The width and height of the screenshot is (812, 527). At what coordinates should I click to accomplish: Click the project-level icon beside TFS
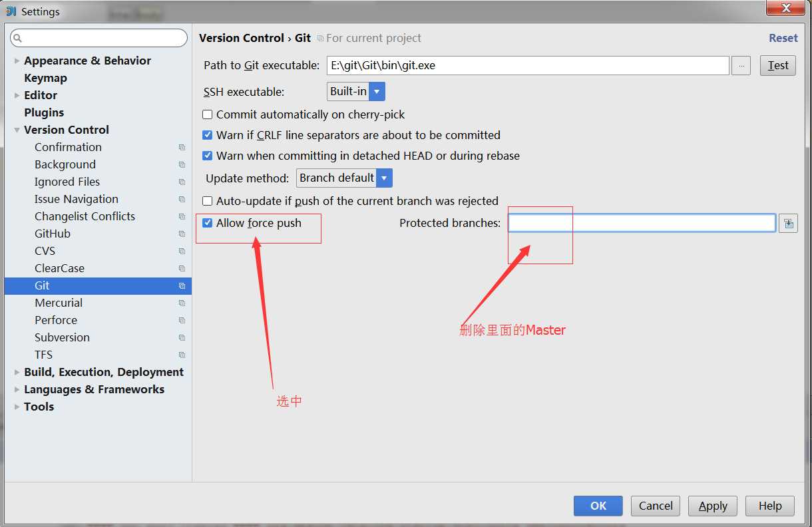(182, 355)
